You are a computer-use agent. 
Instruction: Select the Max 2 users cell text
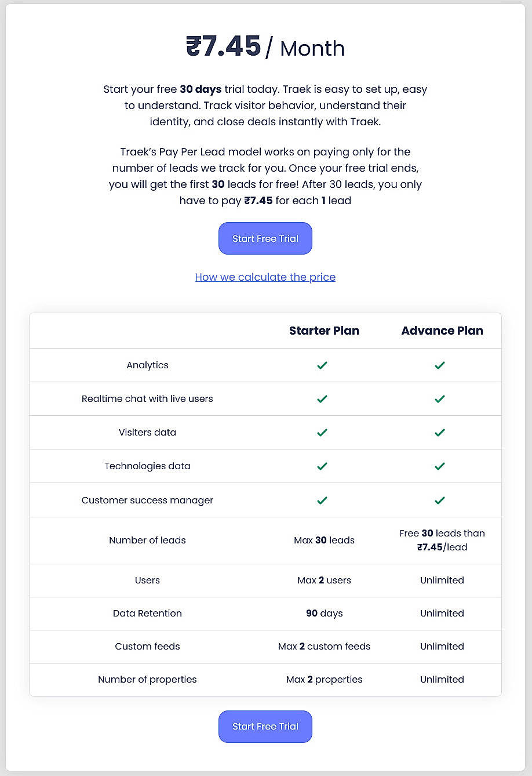(324, 580)
